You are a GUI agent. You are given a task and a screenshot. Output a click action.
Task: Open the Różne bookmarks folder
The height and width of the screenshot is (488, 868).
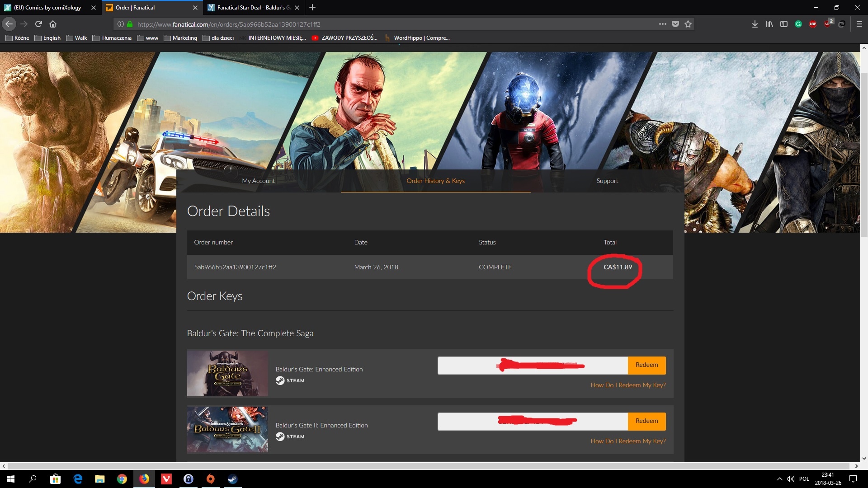point(17,38)
